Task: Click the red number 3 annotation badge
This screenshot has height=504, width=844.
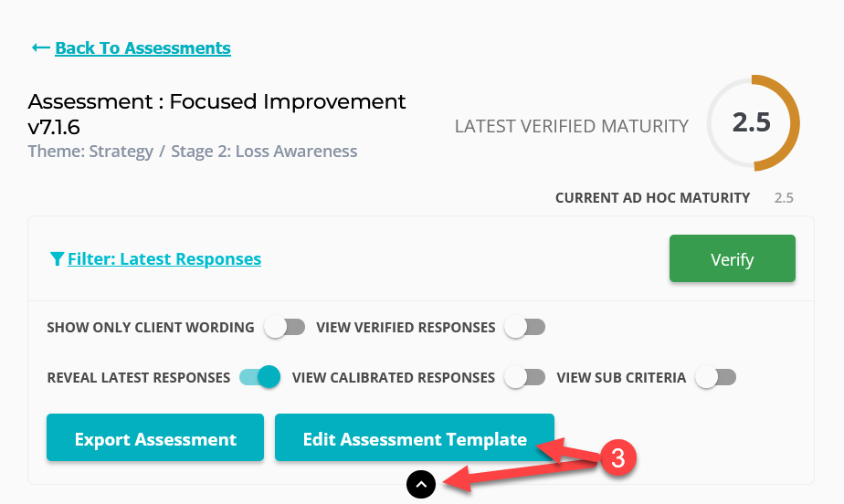Action: 618,457
